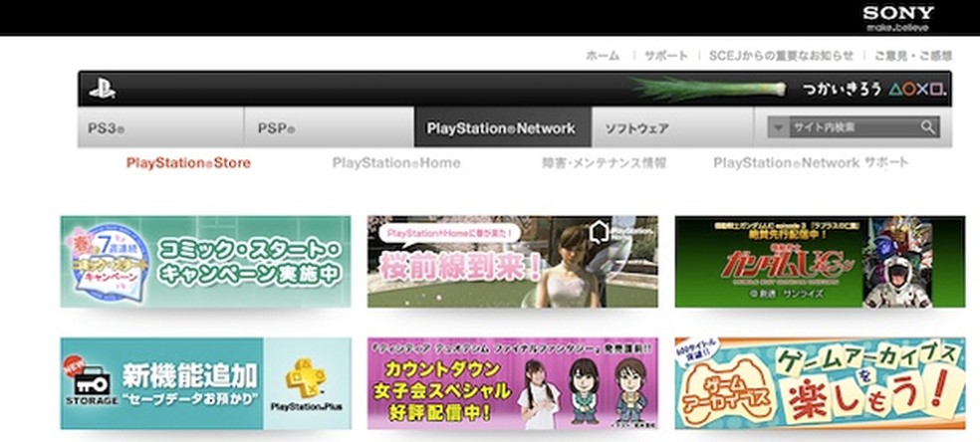Open the PSP navigation tab
The width and height of the screenshot is (980, 442).
(x=329, y=127)
